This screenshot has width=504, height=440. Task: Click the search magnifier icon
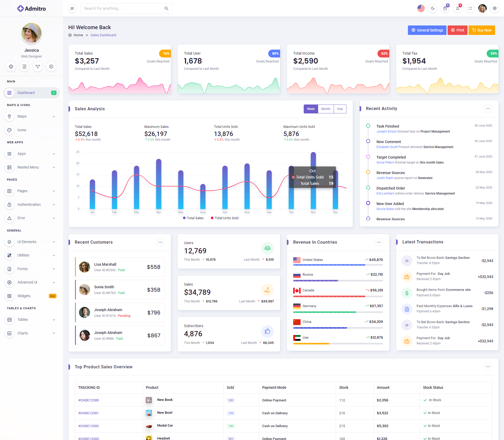166,8
